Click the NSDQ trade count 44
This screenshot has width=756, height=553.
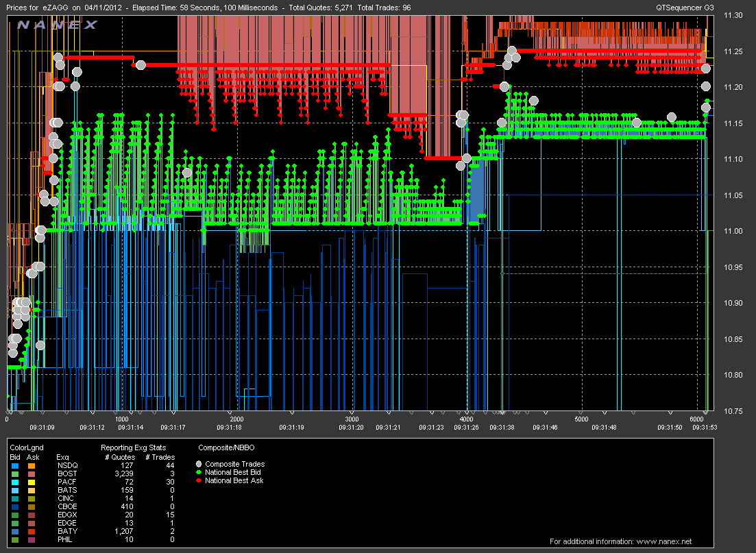(x=170, y=465)
